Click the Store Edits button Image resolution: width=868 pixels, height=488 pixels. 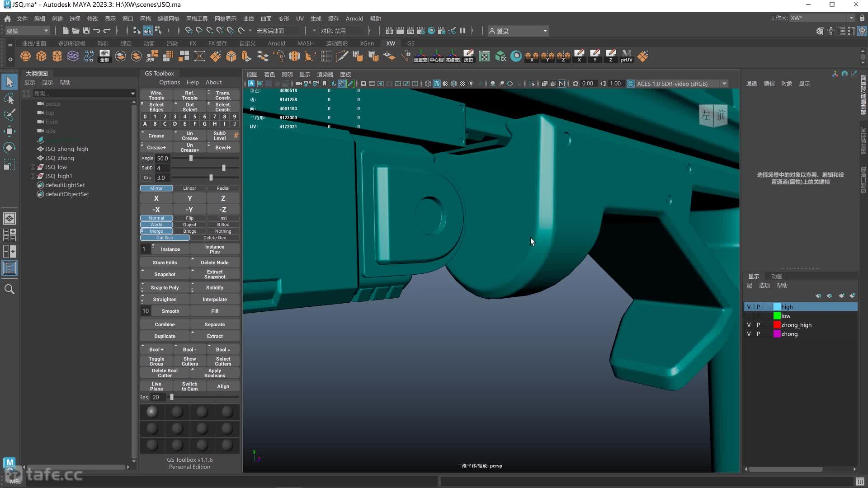[165, 263]
